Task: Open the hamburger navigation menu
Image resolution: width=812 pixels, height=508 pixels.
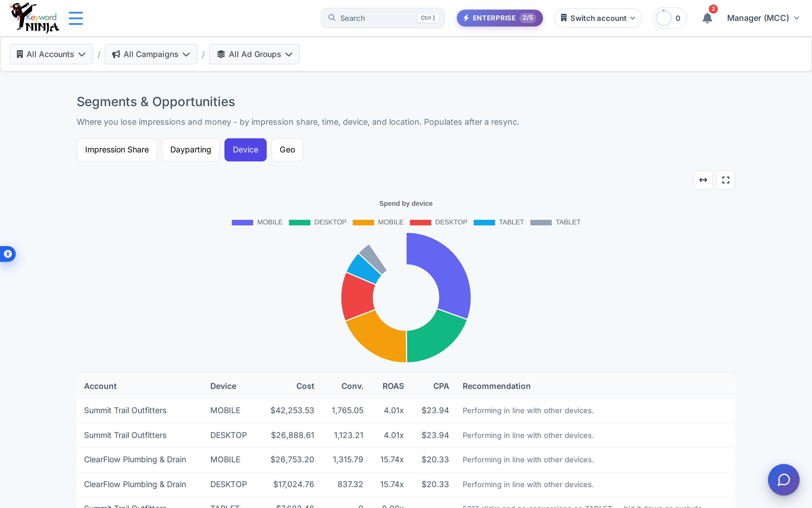Action: coord(76,18)
